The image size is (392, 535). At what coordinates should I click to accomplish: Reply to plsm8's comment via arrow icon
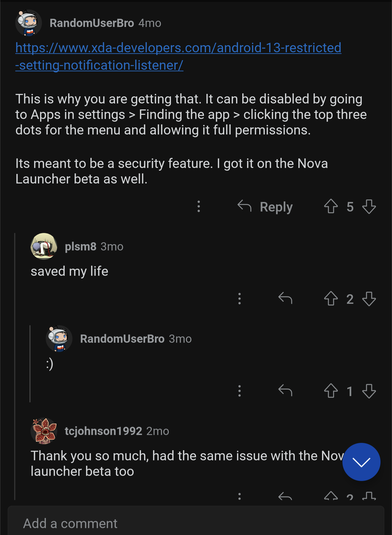tap(285, 298)
